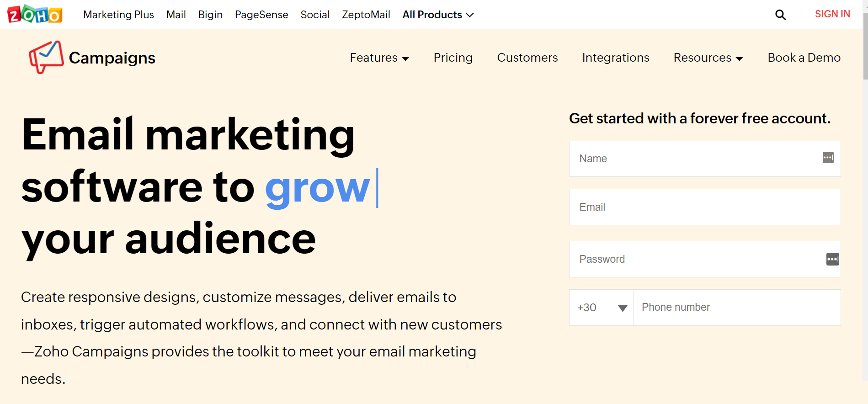The image size is (868, 404).
Task: Open the Customers page
Action: coord(527,58)
